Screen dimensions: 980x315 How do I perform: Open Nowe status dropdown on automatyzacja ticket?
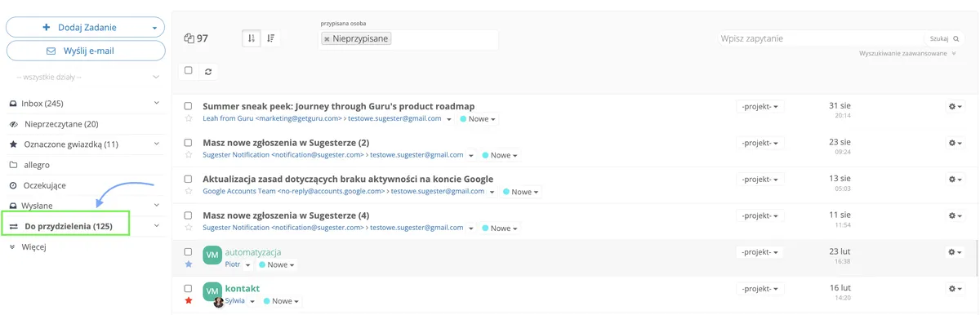[x=277, y=265]
